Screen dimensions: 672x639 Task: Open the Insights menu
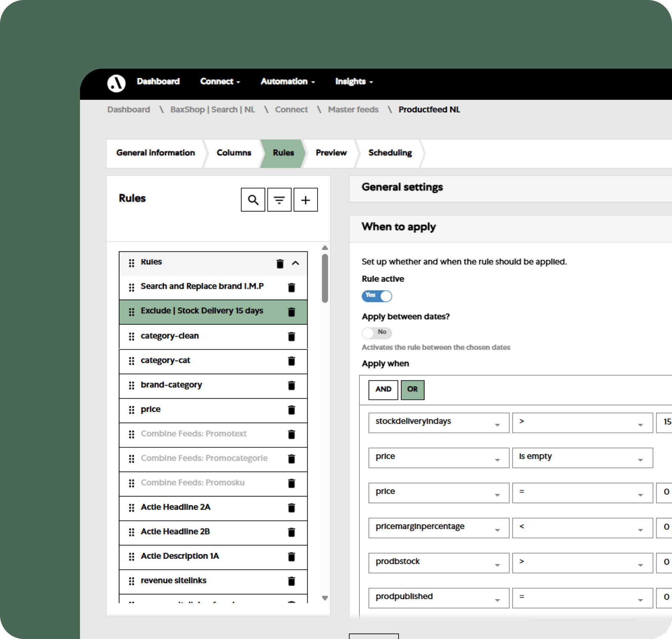pyautogui.click(x=354, y=81)
